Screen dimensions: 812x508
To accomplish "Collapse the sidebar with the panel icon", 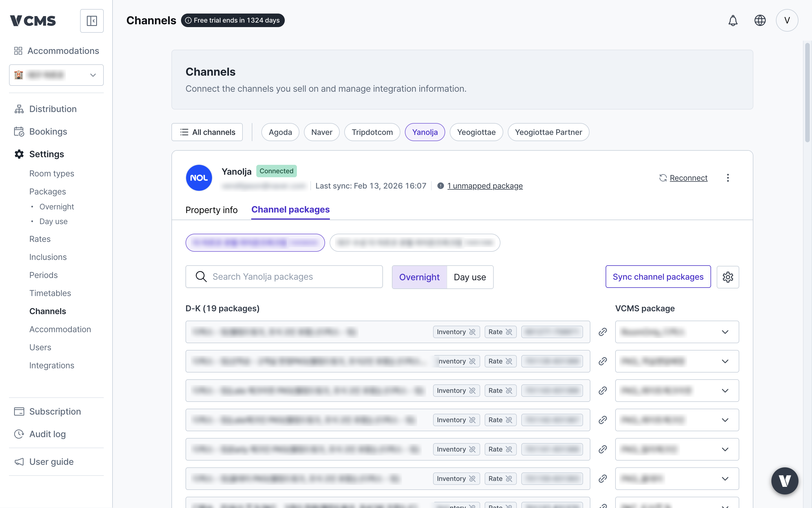I will 92,21.
